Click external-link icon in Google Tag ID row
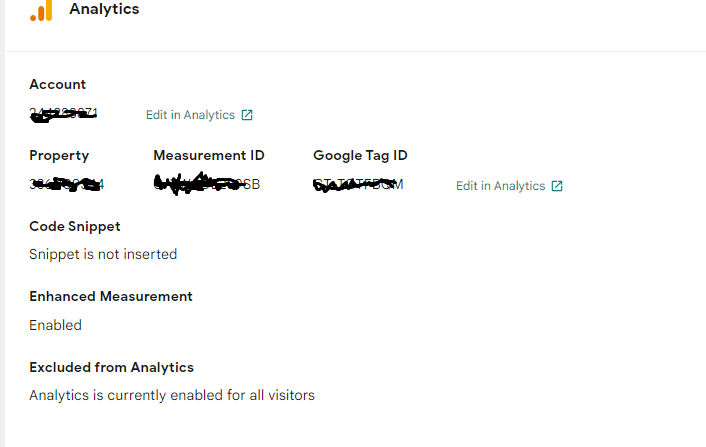 (x=557, y=186)
